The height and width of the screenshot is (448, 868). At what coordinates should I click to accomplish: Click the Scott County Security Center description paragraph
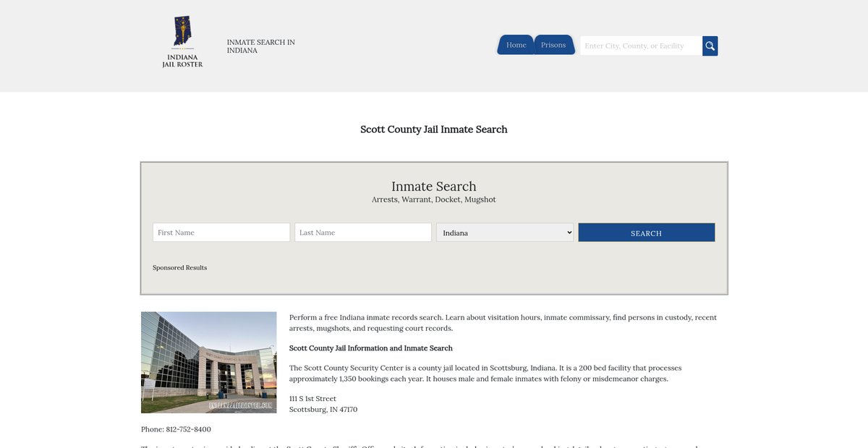point(485,373)
